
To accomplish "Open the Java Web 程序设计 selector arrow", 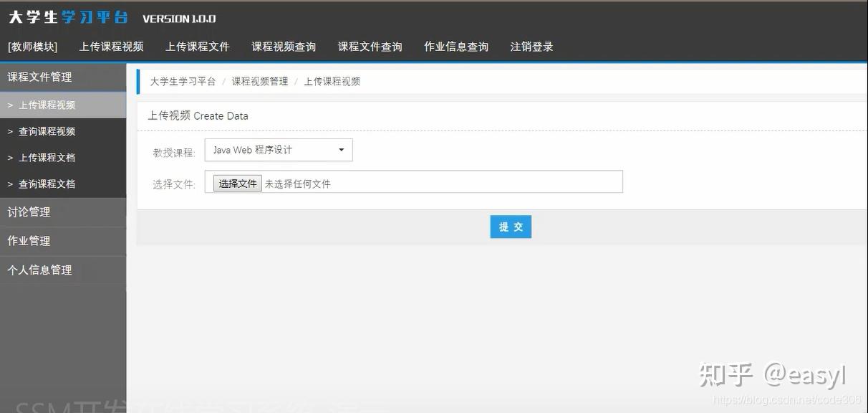I will (x=342, y=150).
